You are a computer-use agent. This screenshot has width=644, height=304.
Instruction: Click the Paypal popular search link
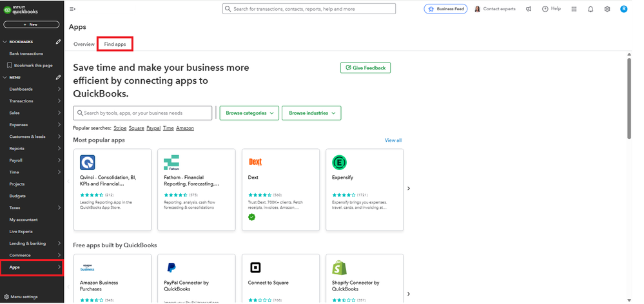153,128
